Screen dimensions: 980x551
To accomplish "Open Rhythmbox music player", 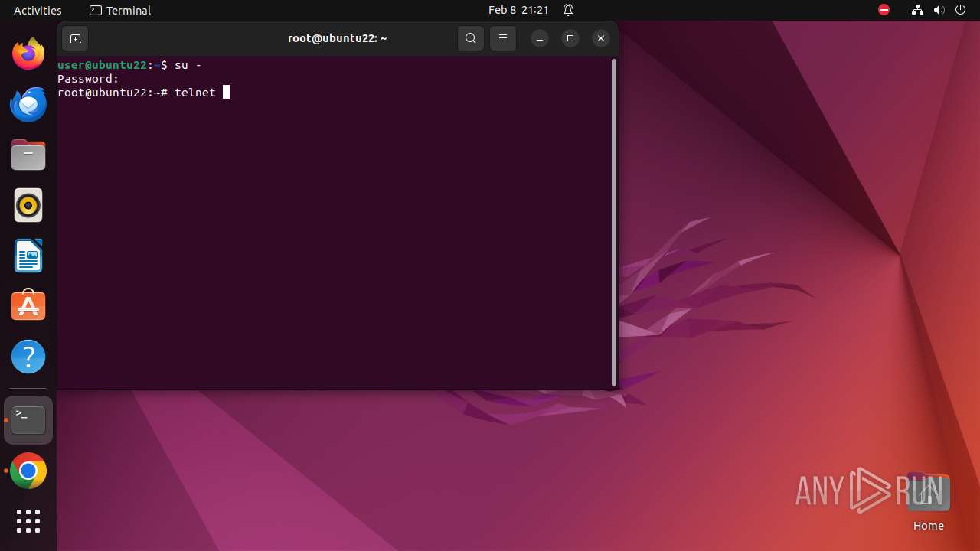I will pos(28,205).
